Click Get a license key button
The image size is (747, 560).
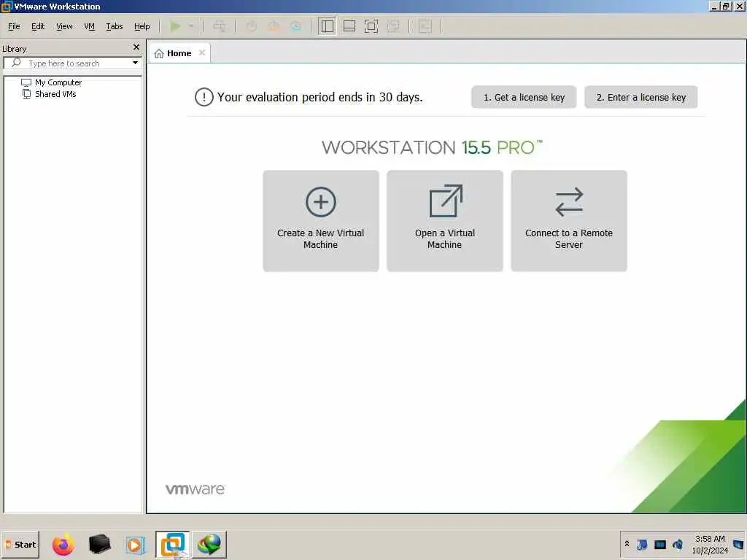[524, 97]
